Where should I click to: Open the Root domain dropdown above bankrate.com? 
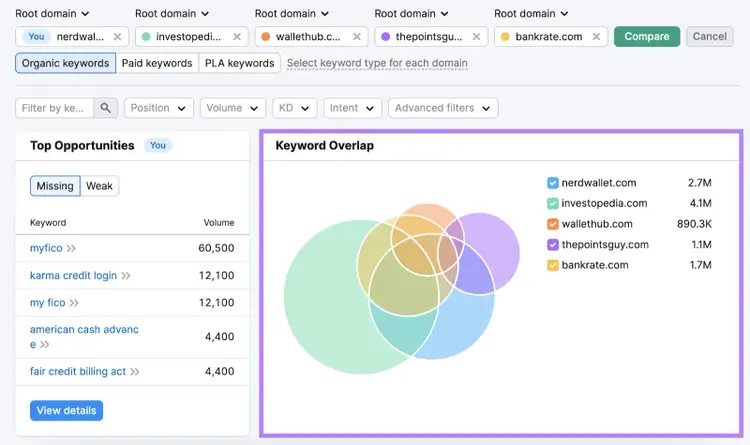click(531, 13)
